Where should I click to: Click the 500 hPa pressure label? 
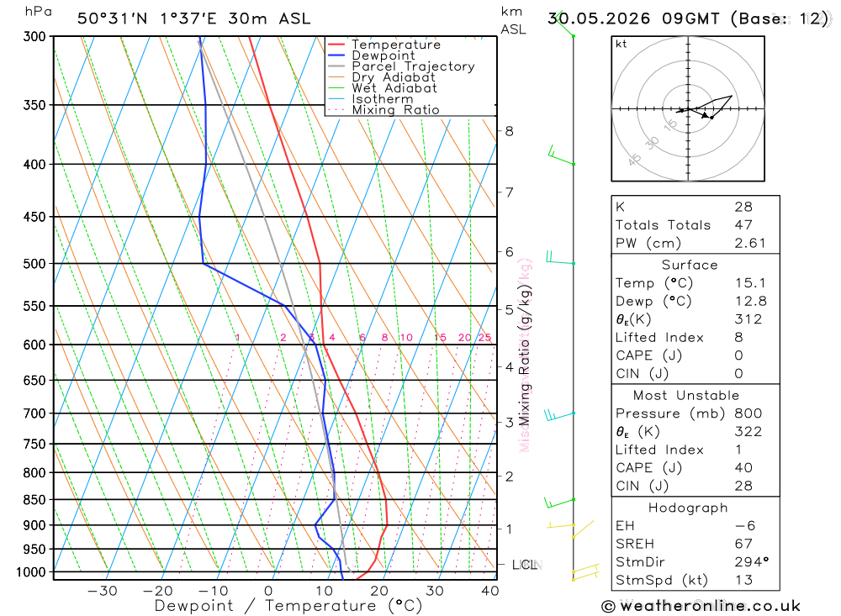[35, 264]
